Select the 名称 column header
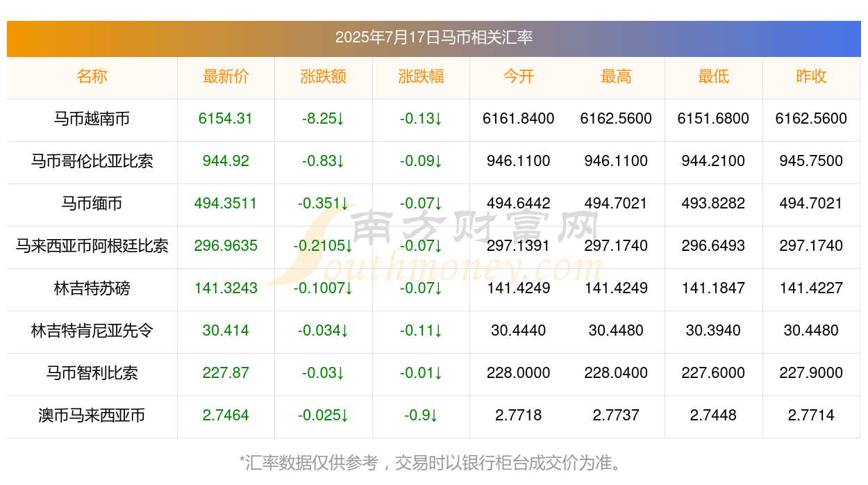The image size is (868, 485). point(92,76)
